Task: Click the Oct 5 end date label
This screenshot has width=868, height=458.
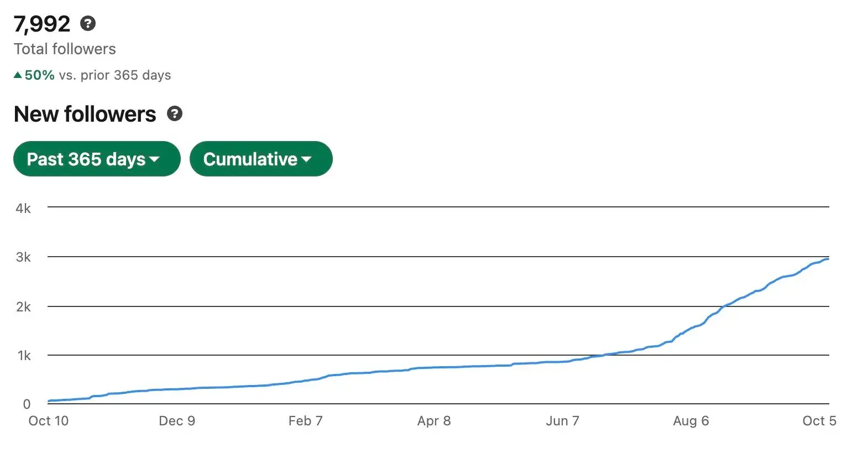Action: coord(819,421)
